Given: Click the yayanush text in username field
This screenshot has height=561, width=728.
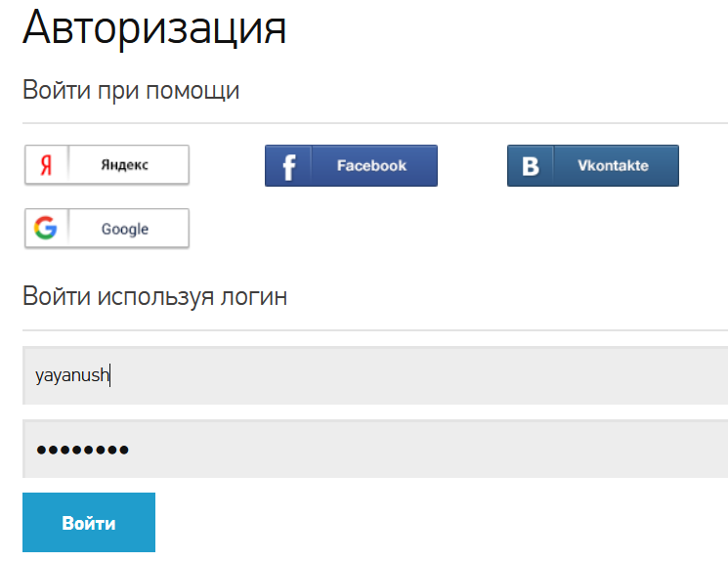Looking at the screenshot, I should pyautogui.click(x=72, y=375).
